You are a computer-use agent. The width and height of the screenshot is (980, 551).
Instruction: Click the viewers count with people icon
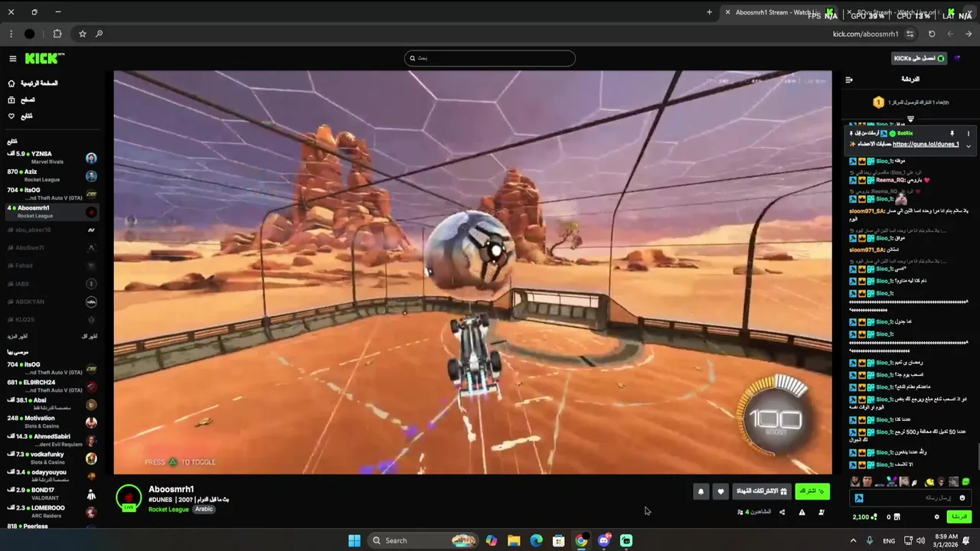[x=753, y=512]
